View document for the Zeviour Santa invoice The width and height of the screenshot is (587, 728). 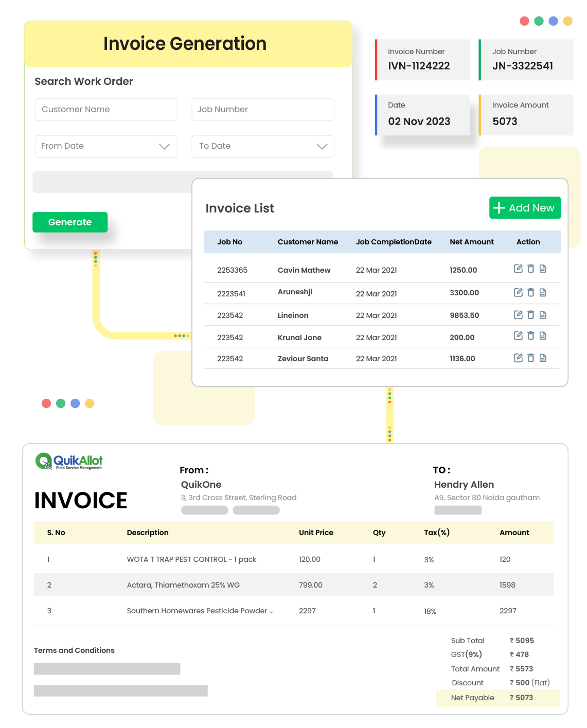pos(543,357)
